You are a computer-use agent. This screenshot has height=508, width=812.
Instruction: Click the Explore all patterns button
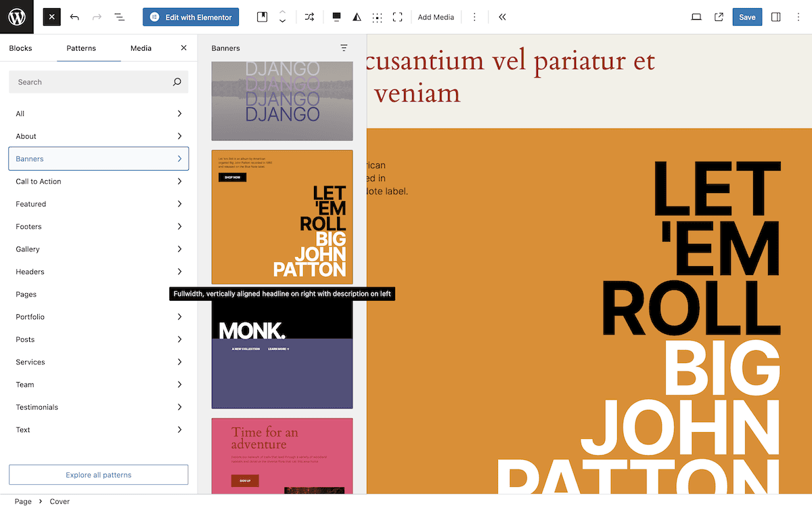click(x=98, y=474)
